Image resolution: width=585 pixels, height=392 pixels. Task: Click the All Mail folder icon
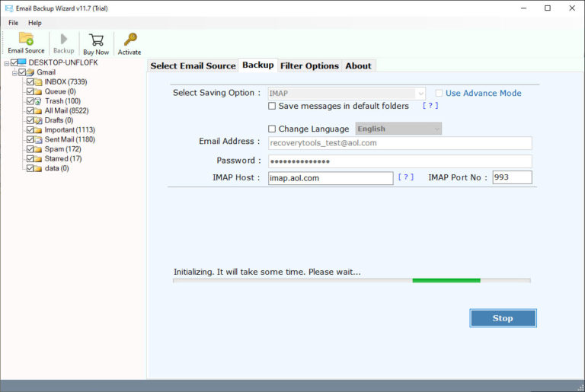click(38, 111)
